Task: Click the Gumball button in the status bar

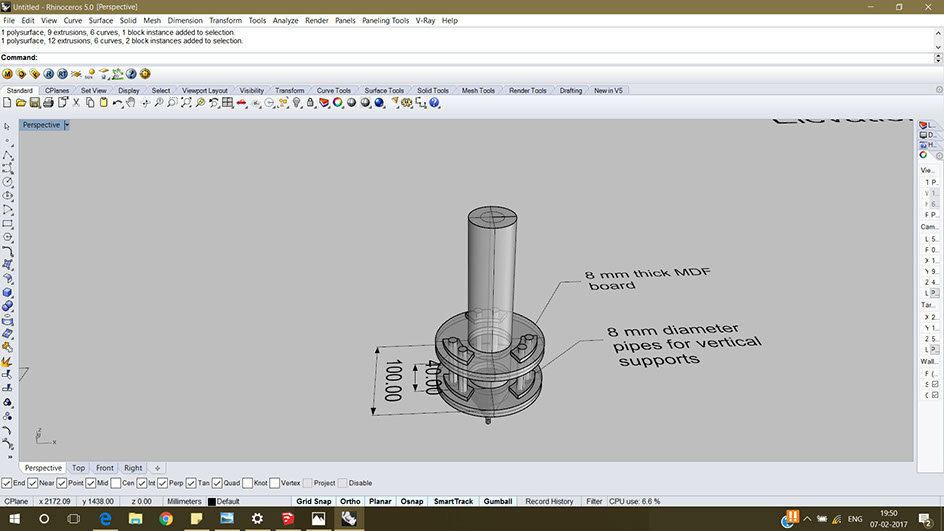Action: click(x=498, y=501)
